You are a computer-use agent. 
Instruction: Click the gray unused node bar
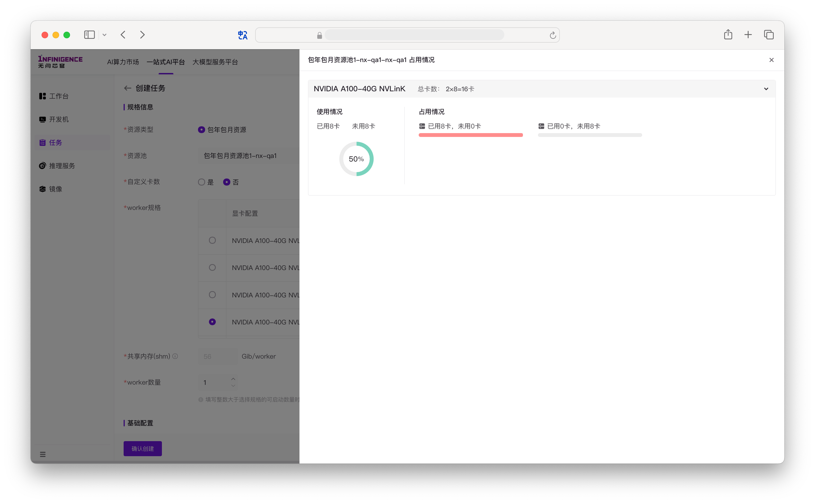(590, 135)
